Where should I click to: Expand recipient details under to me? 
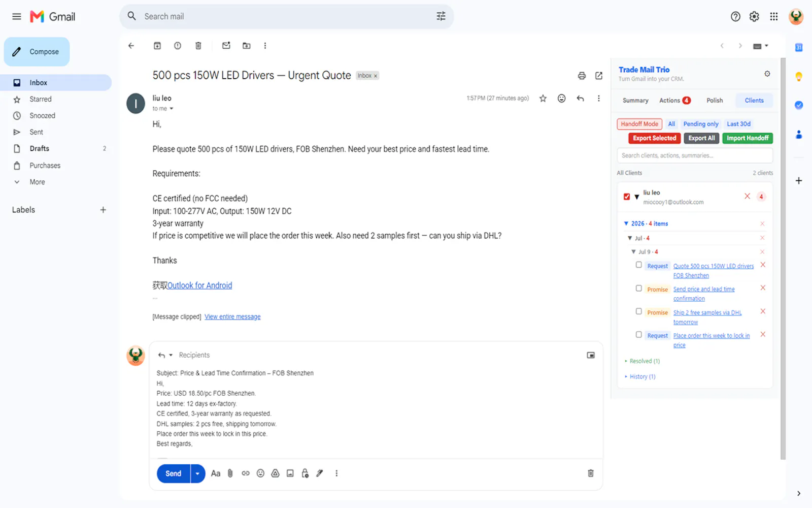(172, 109)
